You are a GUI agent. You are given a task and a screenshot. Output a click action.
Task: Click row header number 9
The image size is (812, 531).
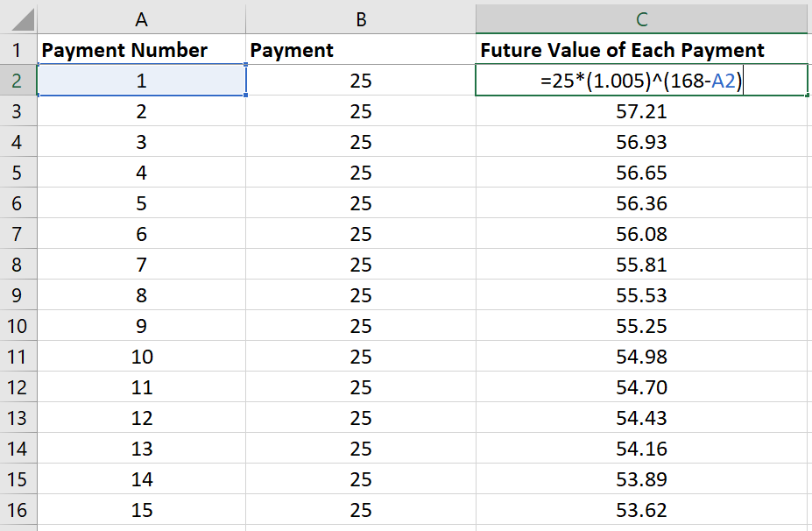click(x=18, y=296)
